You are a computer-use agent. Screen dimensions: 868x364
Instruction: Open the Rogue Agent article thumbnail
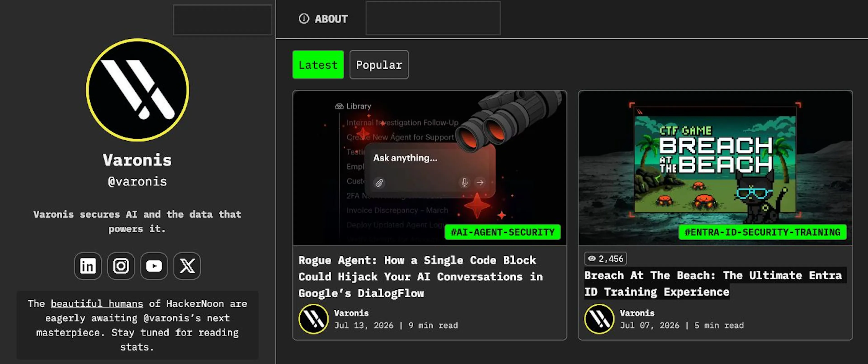(x=430, y=168)
